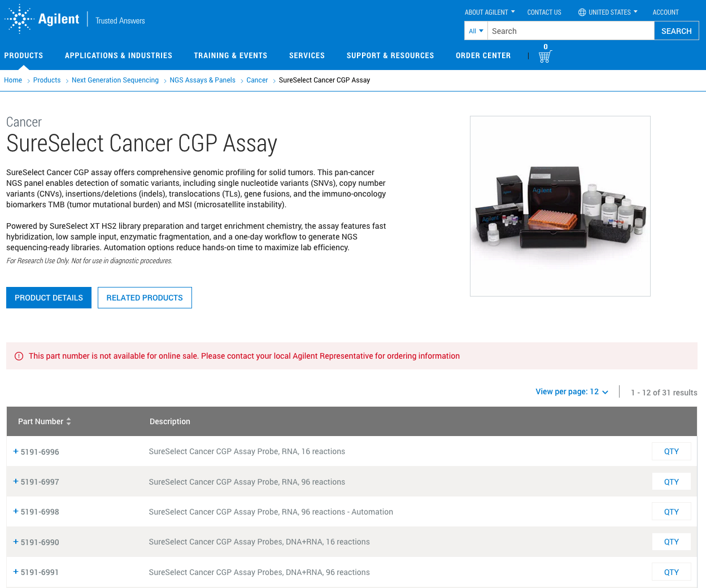
Task: Open the shopping cart icon
Action: click(544, 56)
